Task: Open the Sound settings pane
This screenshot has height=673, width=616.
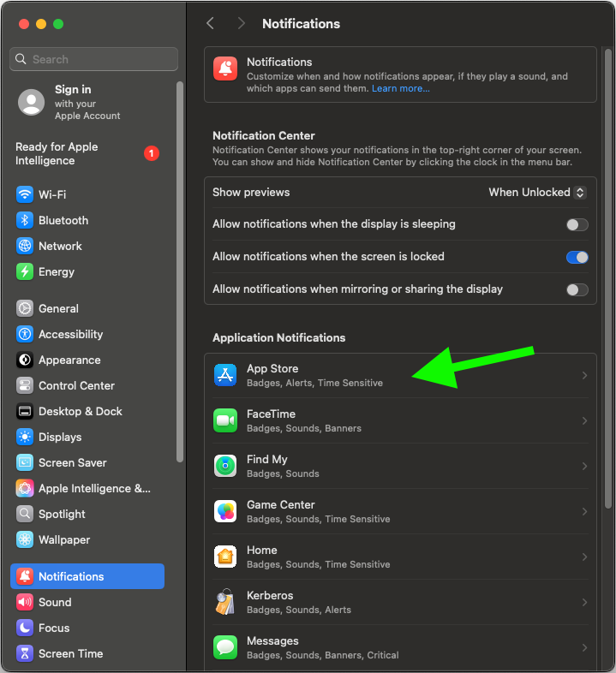Action: pos(87,602)
